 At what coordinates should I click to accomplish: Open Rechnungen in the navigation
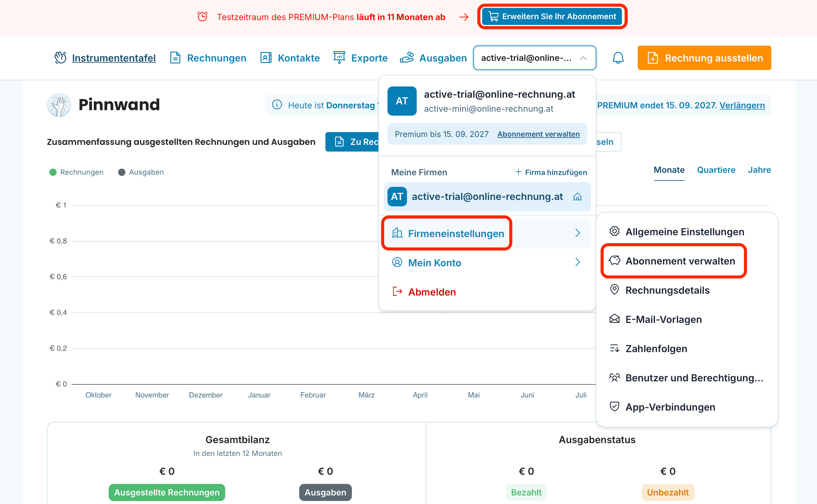208,58
